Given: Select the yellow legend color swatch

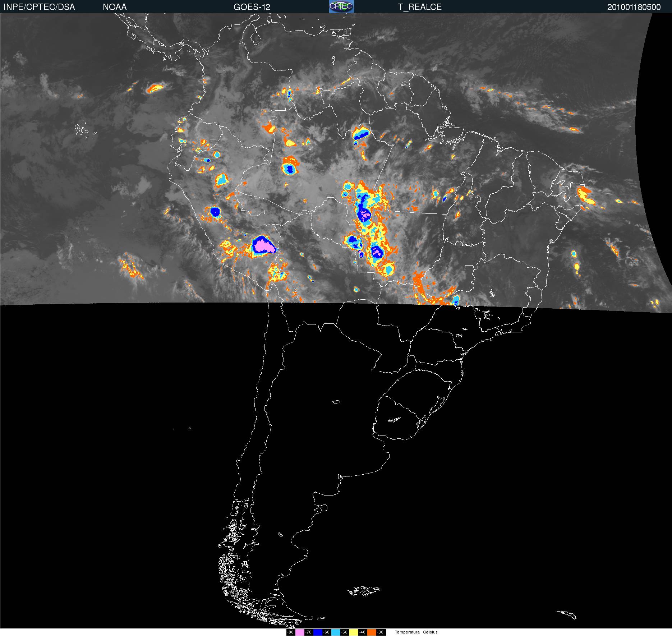Looking at the screenshot, I should pyautogui.click(x=354, y=632).
